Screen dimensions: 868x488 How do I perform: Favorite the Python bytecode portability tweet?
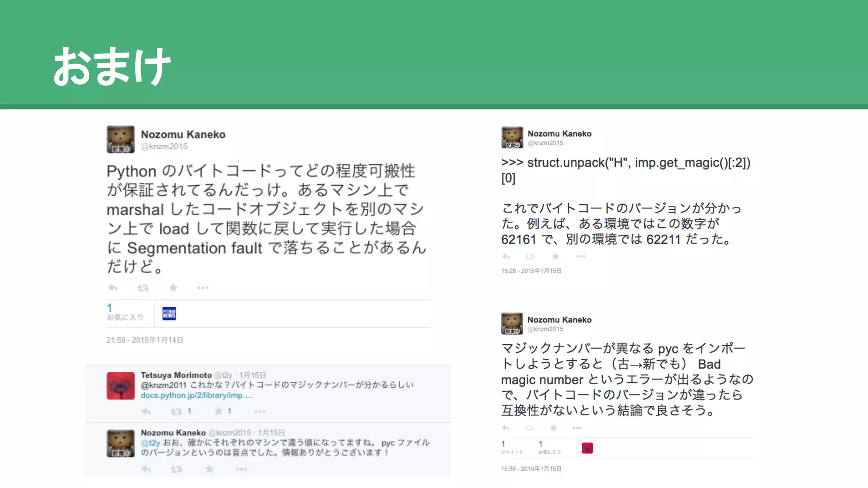point(173,288)
